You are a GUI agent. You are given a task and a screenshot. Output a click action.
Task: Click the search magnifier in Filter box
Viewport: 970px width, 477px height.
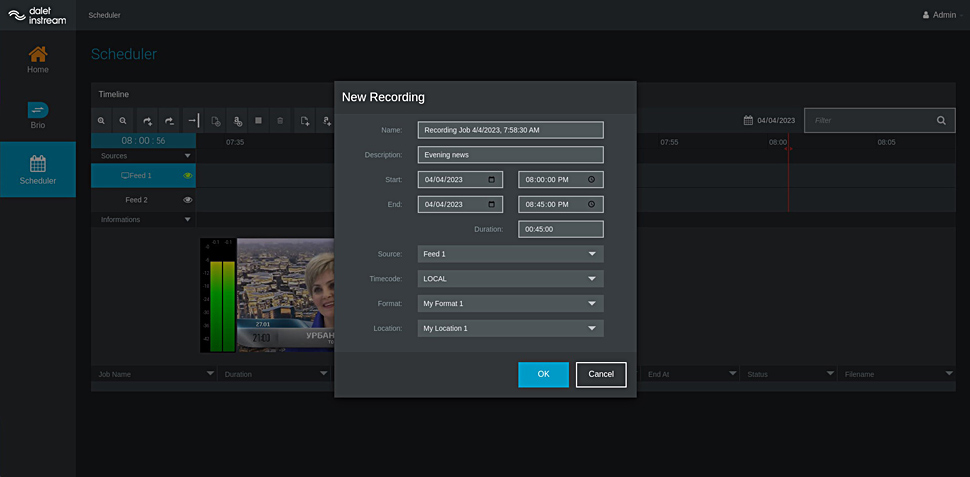[941, 121]
